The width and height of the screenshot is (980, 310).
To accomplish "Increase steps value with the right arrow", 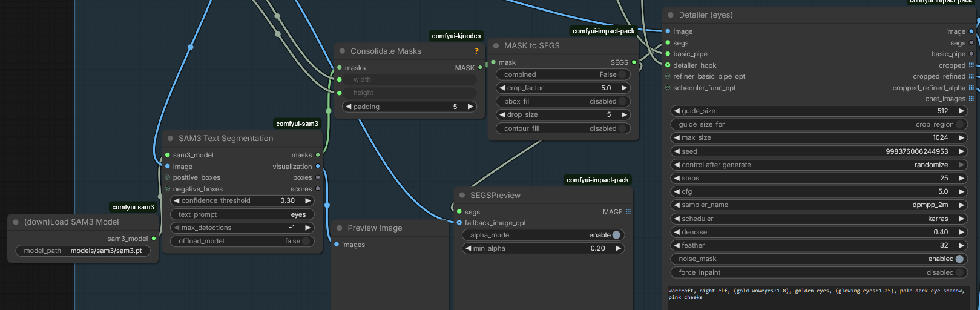I will pyautogui.click(x=961, y=178).
